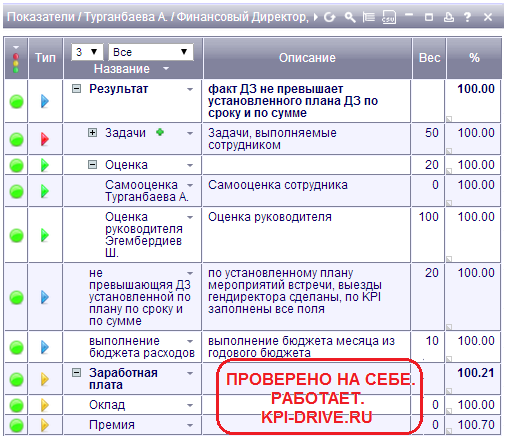This screenshot has width=506, height=439.
Task: Click the Описание column header
Action: (307, 58)
